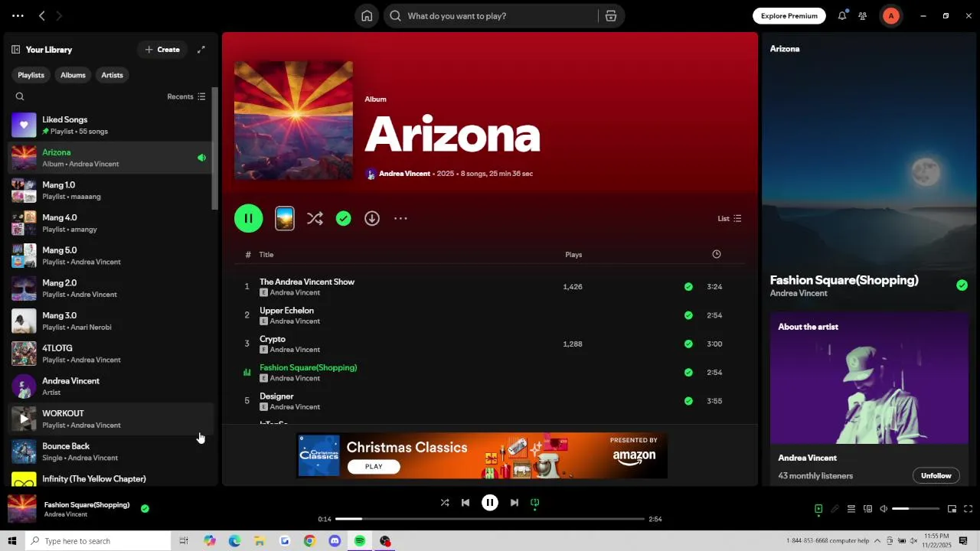Skip to the next track
The width and height of the screenshot is (980, 551).
514,503
